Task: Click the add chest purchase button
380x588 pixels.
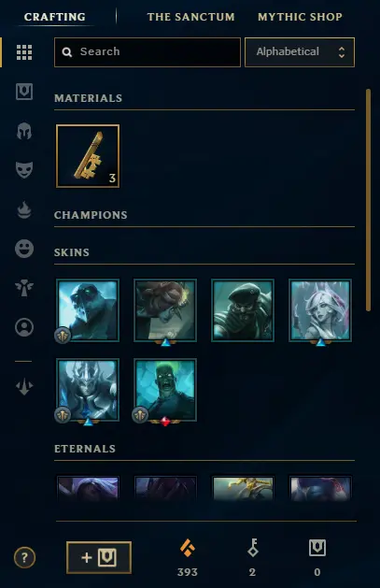Action: click(99, 558)
